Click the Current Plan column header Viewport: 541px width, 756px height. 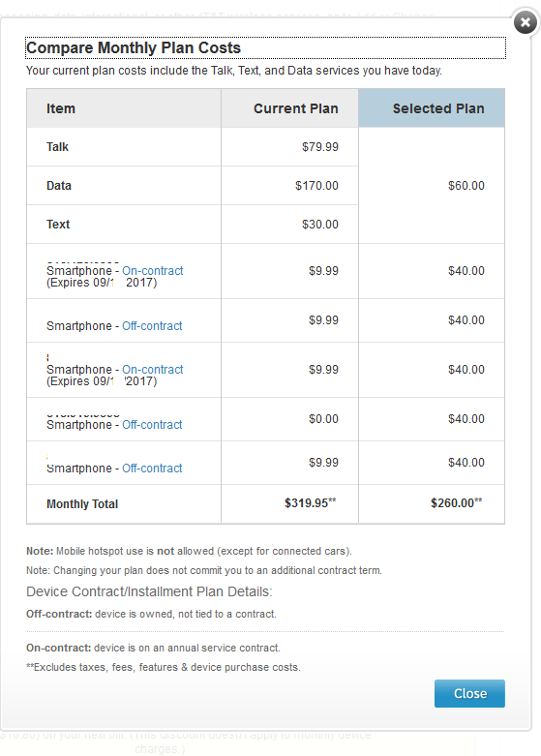289,108
